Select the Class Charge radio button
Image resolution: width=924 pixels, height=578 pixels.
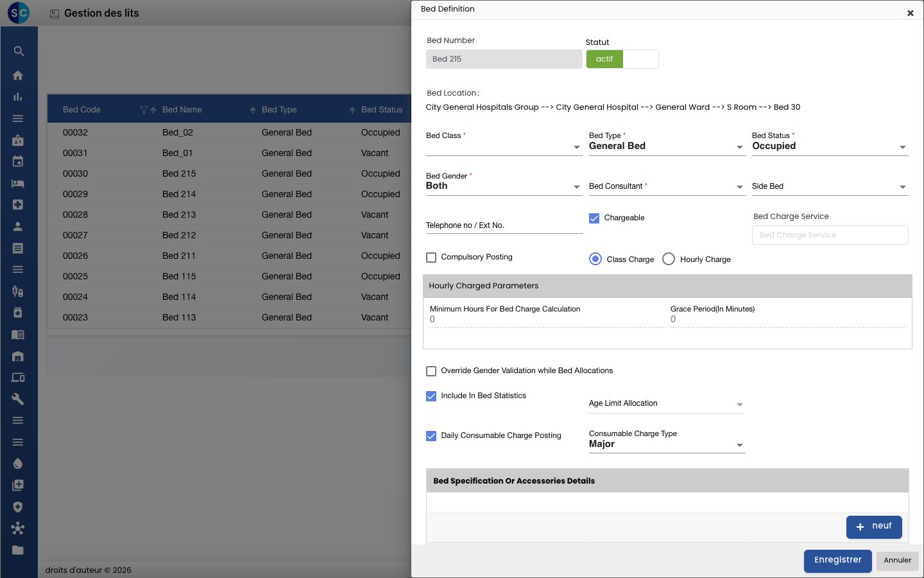point(595,259)
